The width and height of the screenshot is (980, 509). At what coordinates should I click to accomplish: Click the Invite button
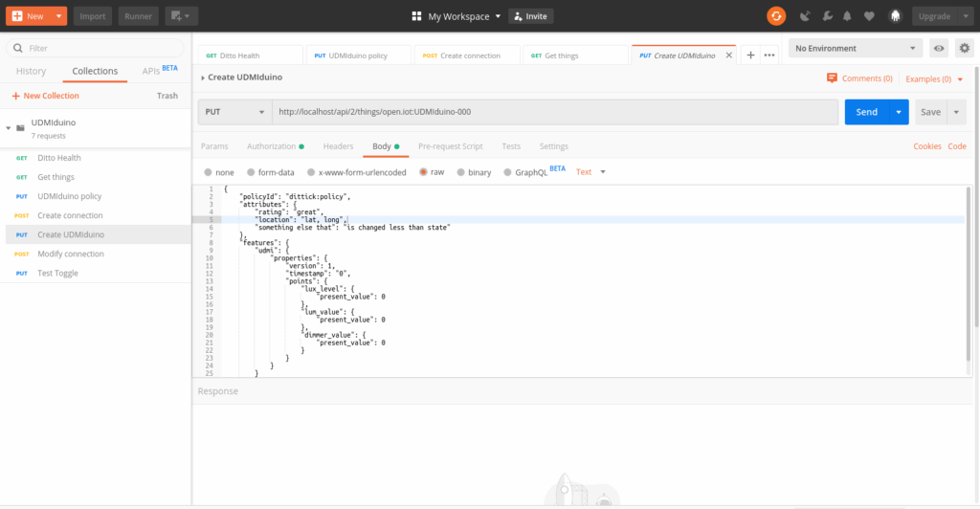point(530,16)
